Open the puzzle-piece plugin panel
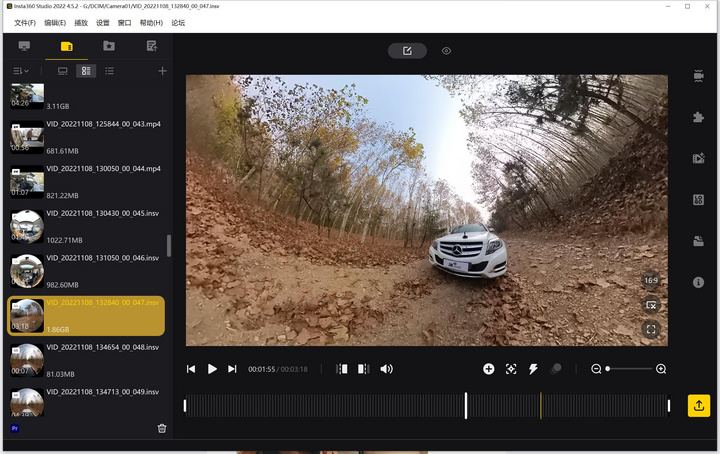The height and width of the screenshot is (454, 720). [x=698, y=117]
